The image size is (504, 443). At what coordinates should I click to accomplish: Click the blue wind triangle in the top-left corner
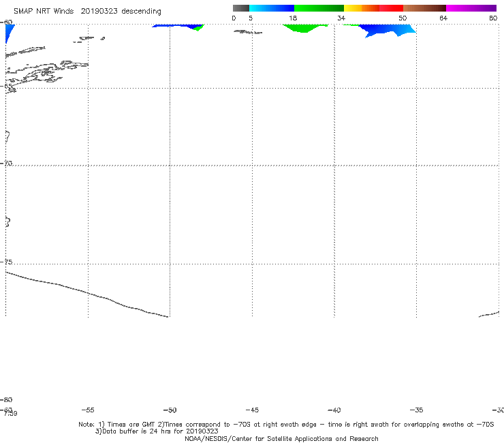[x=9, y=31]
